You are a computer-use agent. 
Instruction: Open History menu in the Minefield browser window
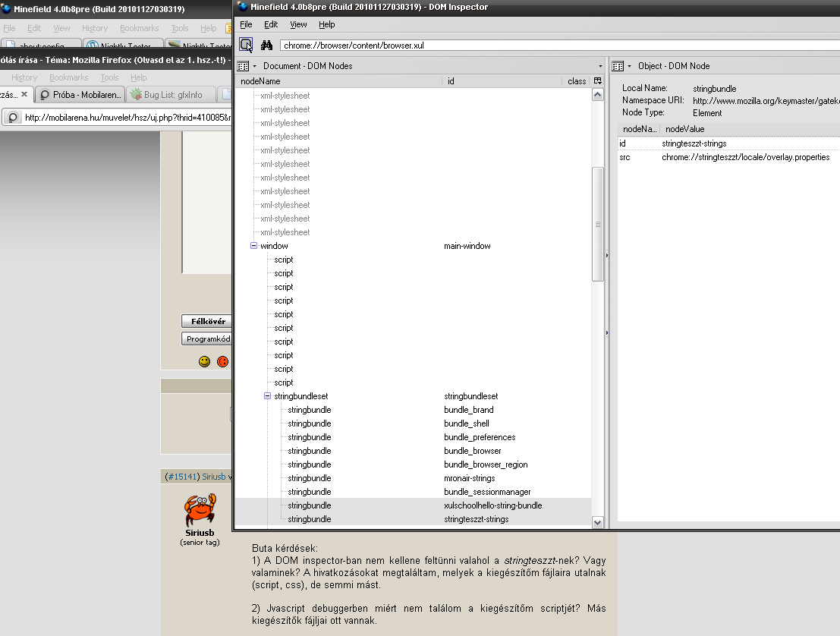click(x=95, y=28)
